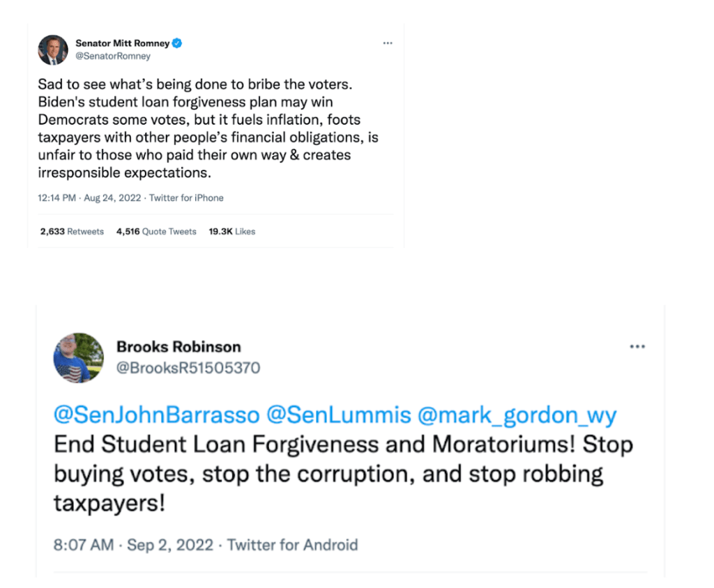Screen dimensions: 714x588
Task: Click the @BrooksR51505370 handle
Action: click(188, 368)
